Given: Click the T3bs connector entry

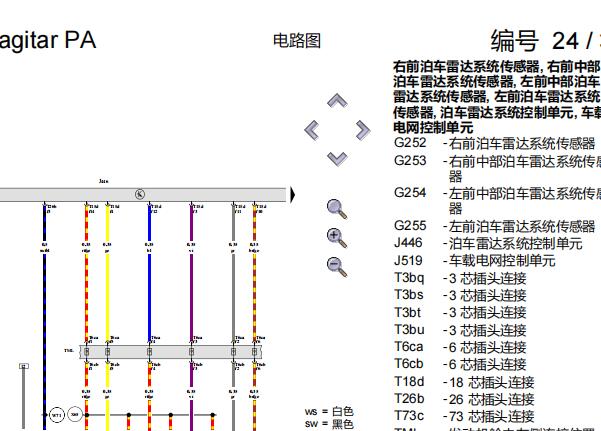Looking at the screenshot, I should click(460, 295).
